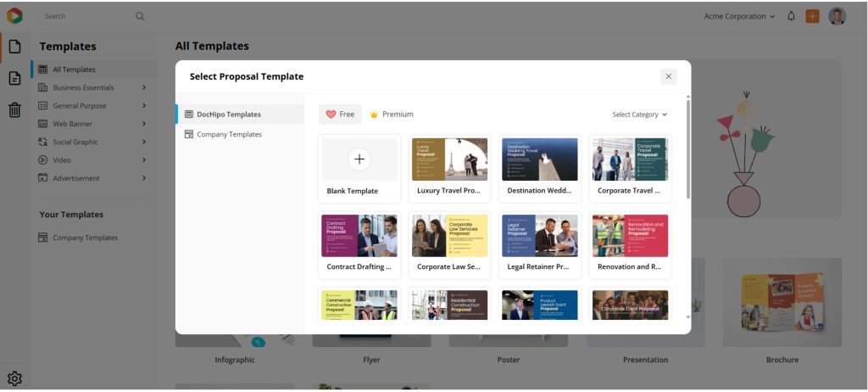868x392 pixels.
Task: Click the Advertisement icon
Action: [42, 178]
